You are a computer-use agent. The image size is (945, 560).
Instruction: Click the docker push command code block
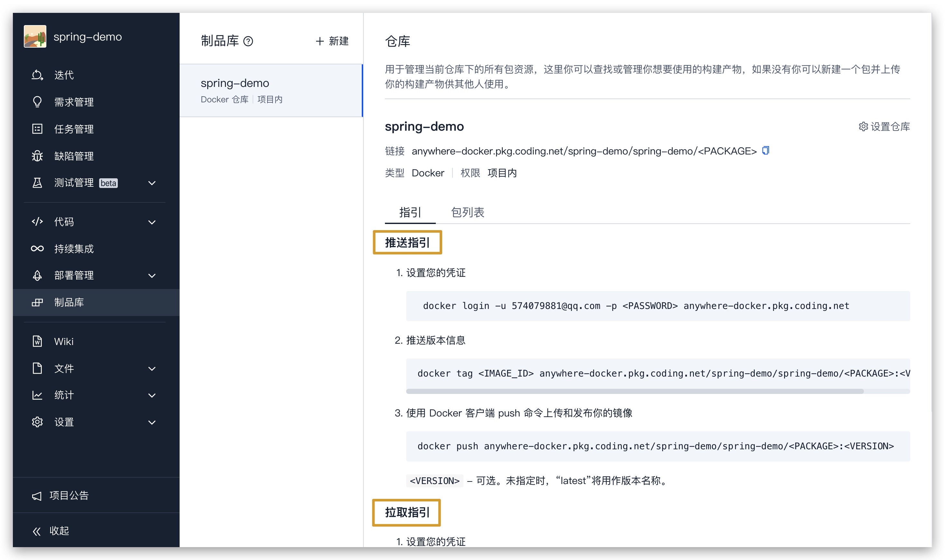(x=658, y=446)
